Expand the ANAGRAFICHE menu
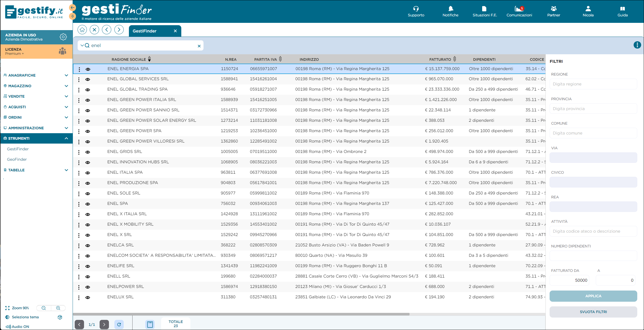This screenshot has height=330, width=644. (36, 75)
